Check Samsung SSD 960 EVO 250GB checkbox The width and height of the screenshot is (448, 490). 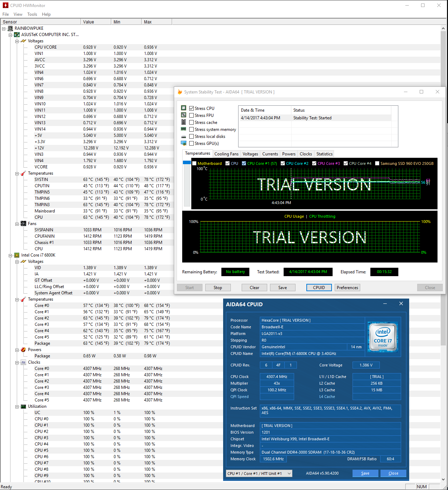(x=377, y=163)
